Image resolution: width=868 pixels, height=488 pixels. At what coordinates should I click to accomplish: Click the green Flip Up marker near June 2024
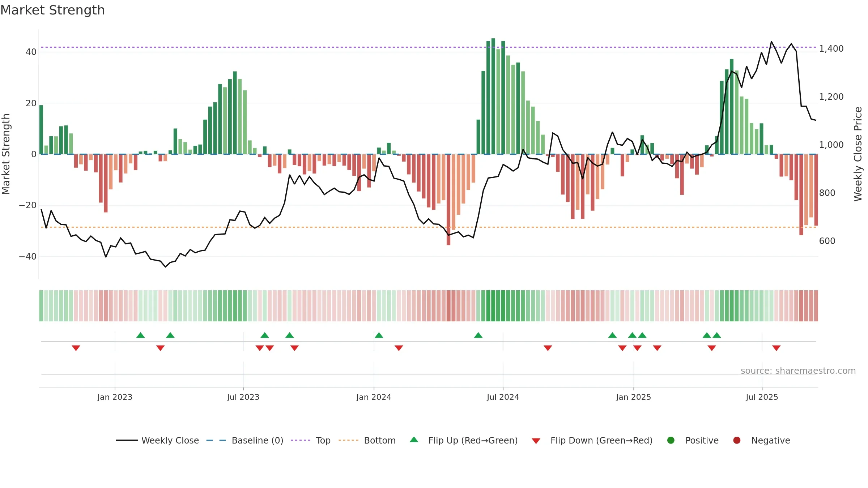tap(478, 335)
